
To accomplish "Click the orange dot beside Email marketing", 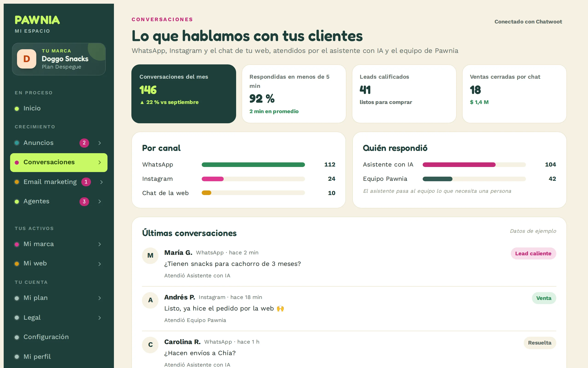I will 17,182.
